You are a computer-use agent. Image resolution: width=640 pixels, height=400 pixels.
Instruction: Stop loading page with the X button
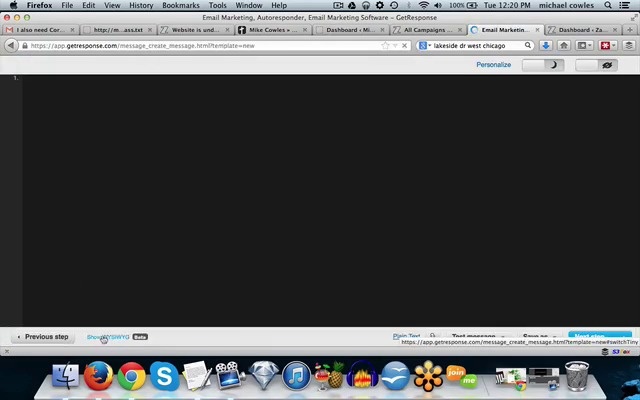pyautogui.click(x=404, y=46)
